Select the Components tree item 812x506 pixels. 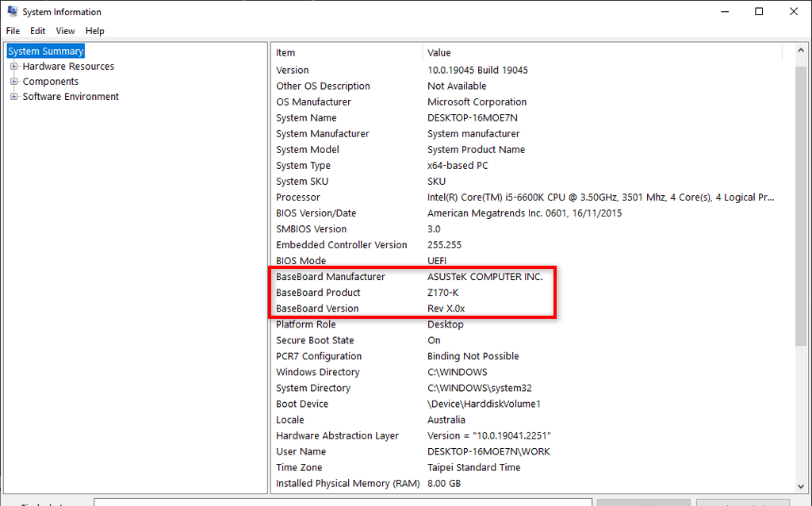tap(51, 82)
